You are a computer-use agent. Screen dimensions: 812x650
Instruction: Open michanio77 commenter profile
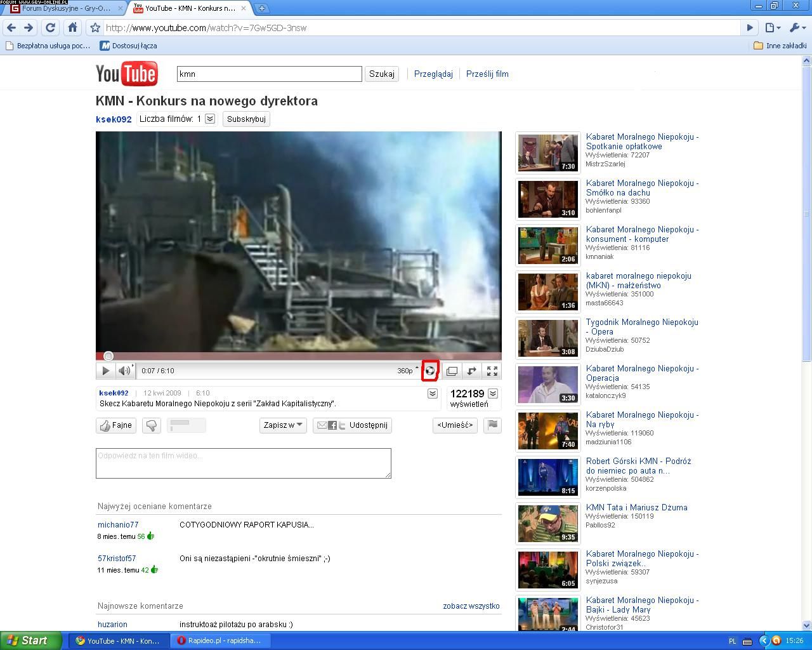(118, 525)
